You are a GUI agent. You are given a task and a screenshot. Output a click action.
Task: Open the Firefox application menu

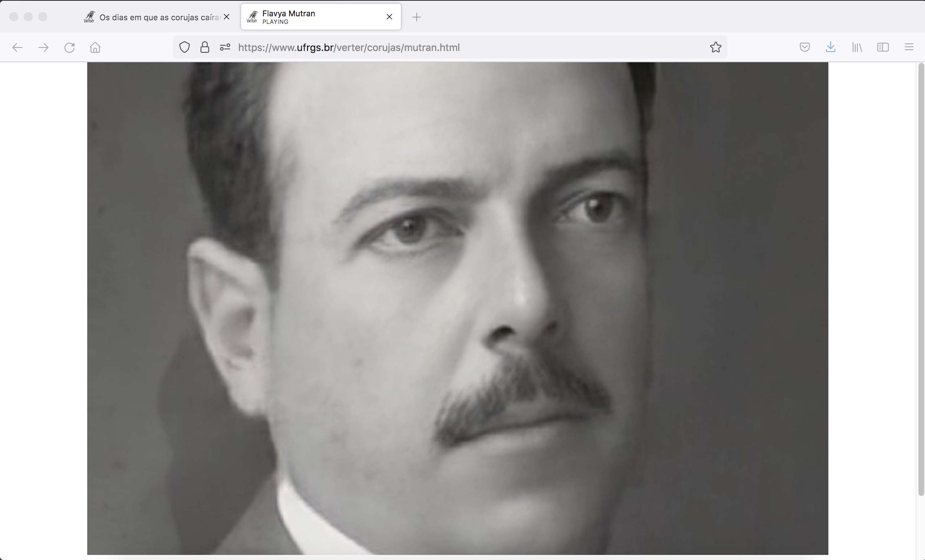coord(909,47)
